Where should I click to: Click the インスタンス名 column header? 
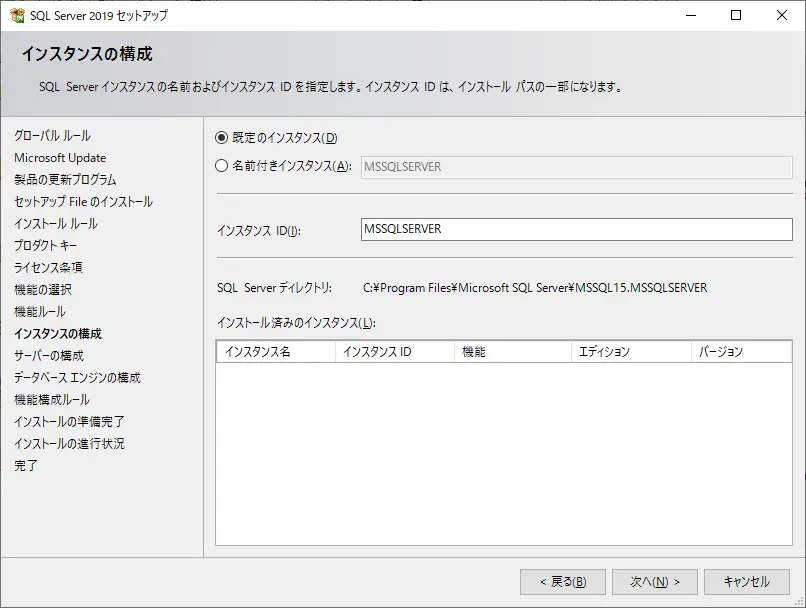(276, 352)
